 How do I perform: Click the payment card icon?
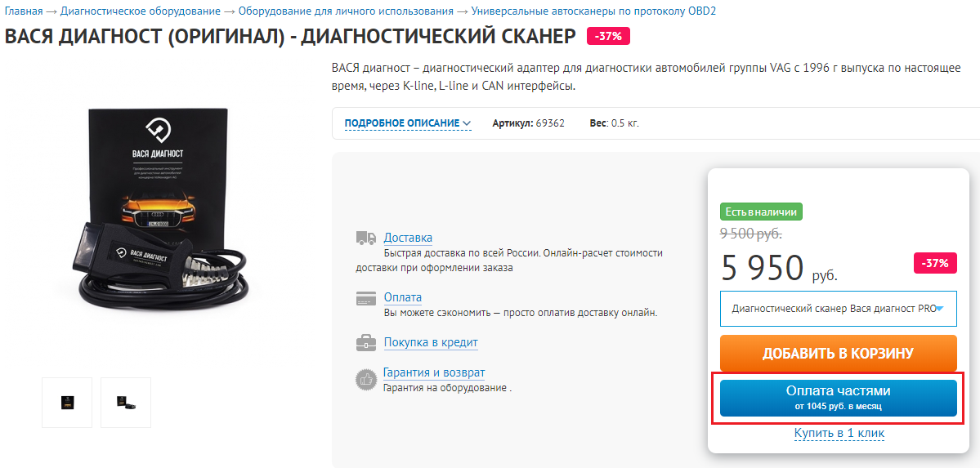pyautogui.click(x=365, y=298)
